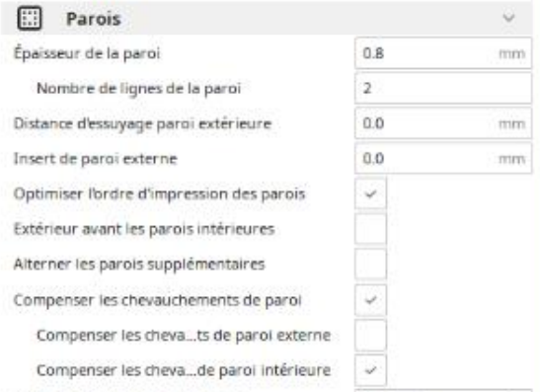The image size is (540, 392).
Task: Enable Extérieur avant les parois intérieures
Action: (370, 229)
